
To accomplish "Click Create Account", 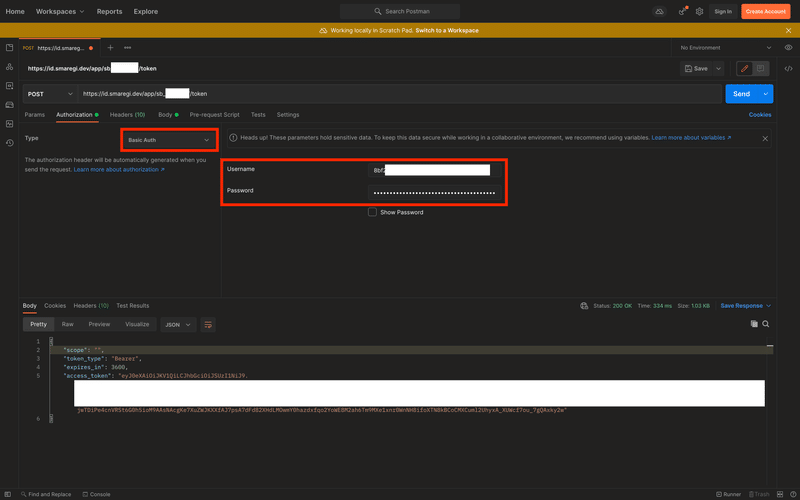I will pyautogui.click(x=765, y=11).
